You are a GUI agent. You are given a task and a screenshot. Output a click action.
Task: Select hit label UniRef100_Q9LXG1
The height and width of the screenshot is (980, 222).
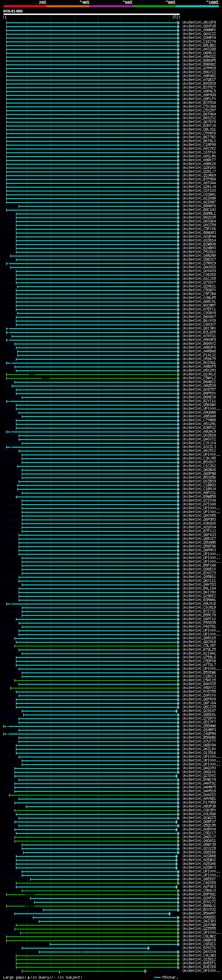[x=199, y=130]
